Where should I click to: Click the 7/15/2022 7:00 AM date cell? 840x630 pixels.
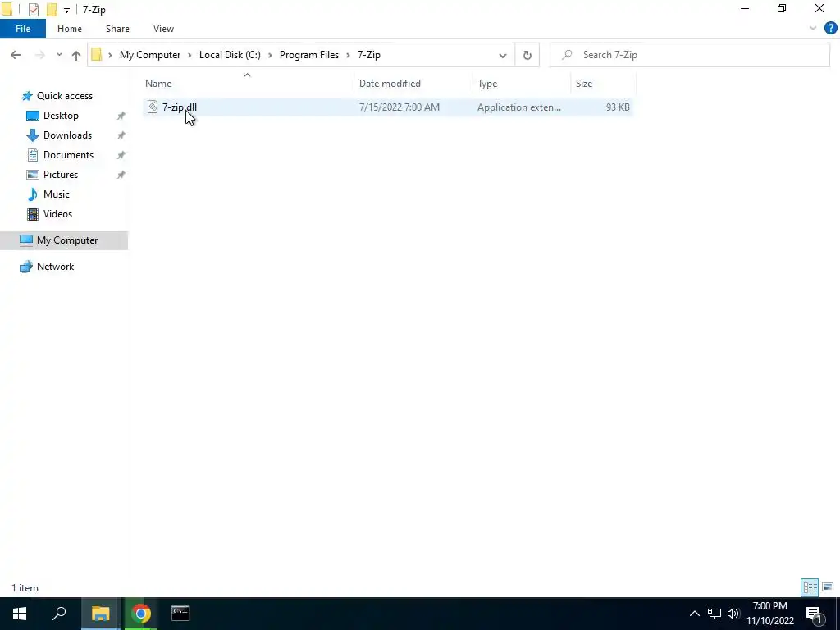[x=399, y=107]
